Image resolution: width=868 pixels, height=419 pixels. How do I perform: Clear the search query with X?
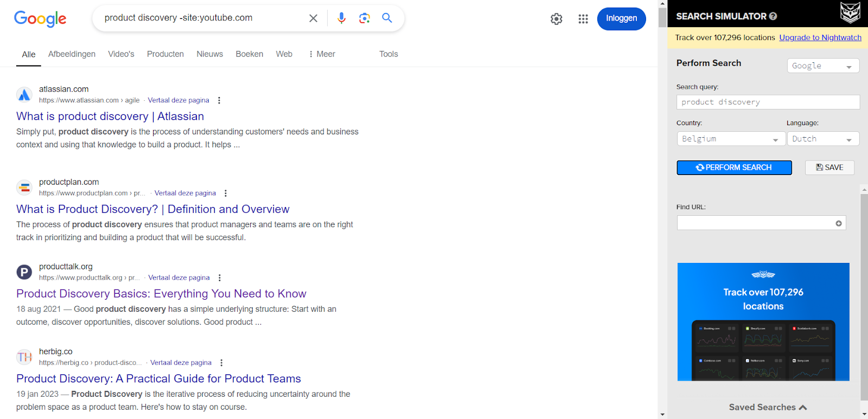click(313, 18)
